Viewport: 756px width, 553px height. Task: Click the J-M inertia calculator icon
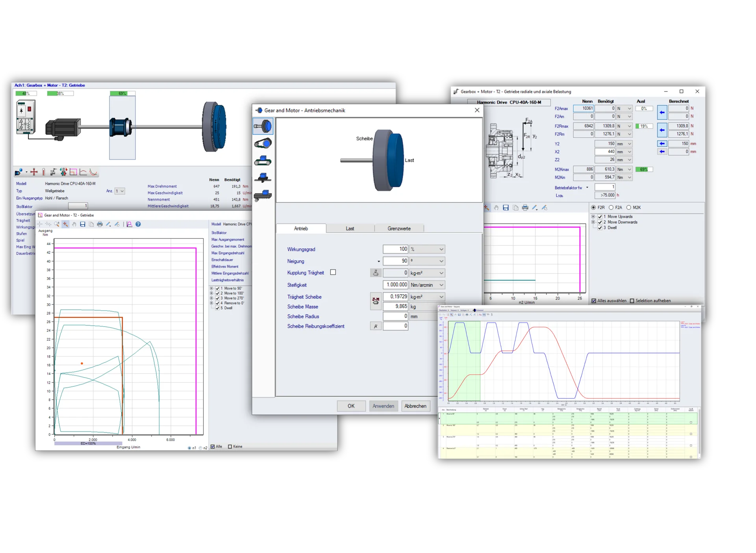click(x=376, y=301)
